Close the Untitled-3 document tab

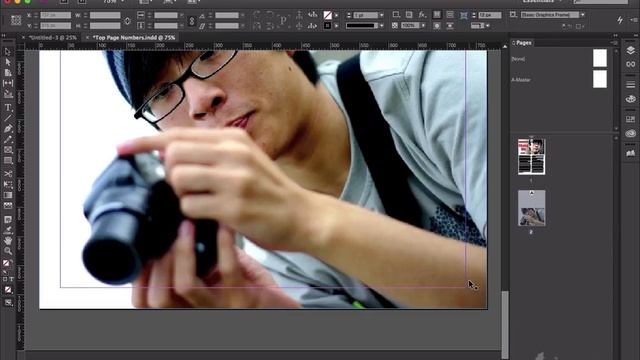23,38
